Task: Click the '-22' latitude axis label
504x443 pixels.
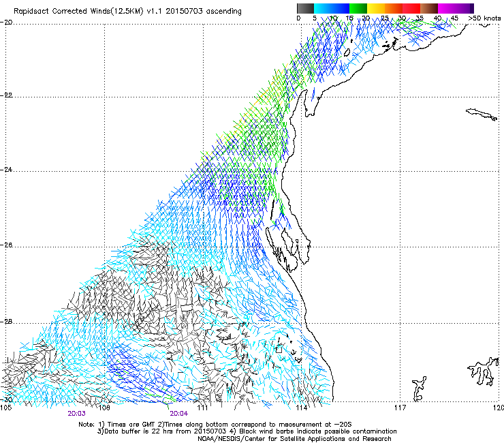Action: pyautogui.click(x=6, y=95)
